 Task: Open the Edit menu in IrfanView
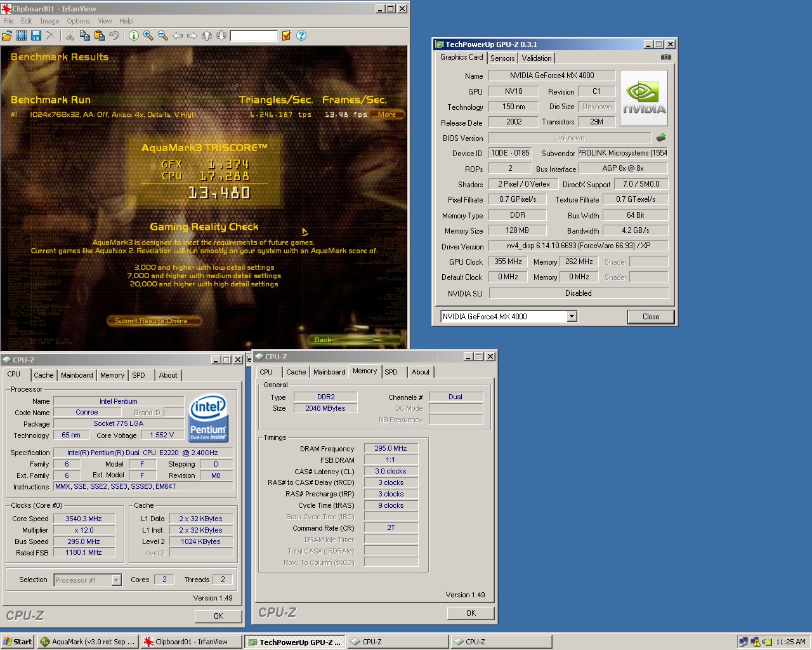click(x=27, y=21)
